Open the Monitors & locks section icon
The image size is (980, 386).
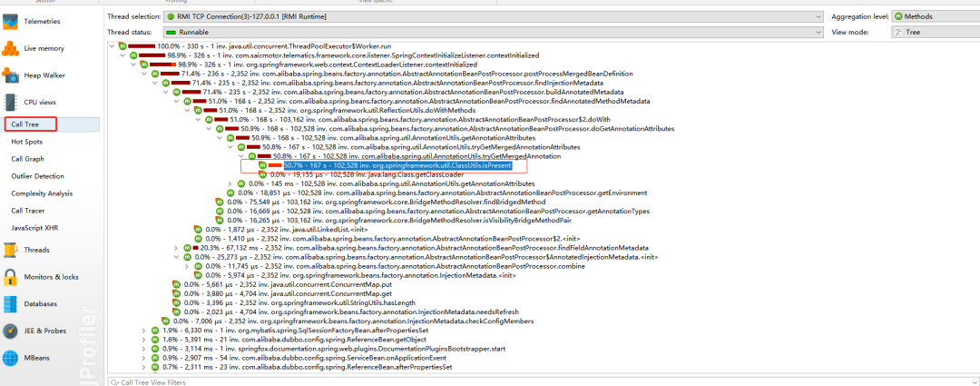tap(11, 276)
